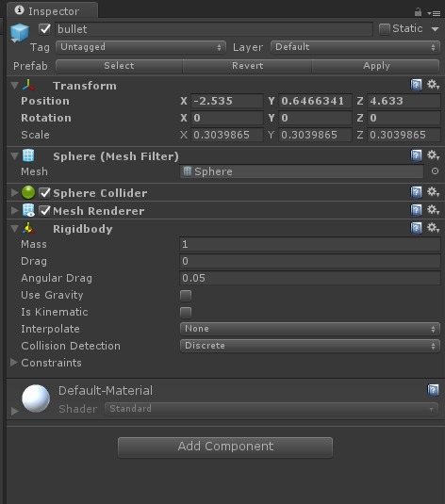The image size is (445, 504).
Task: Click the object name field bullet
Action: click(x=214, y=29)
